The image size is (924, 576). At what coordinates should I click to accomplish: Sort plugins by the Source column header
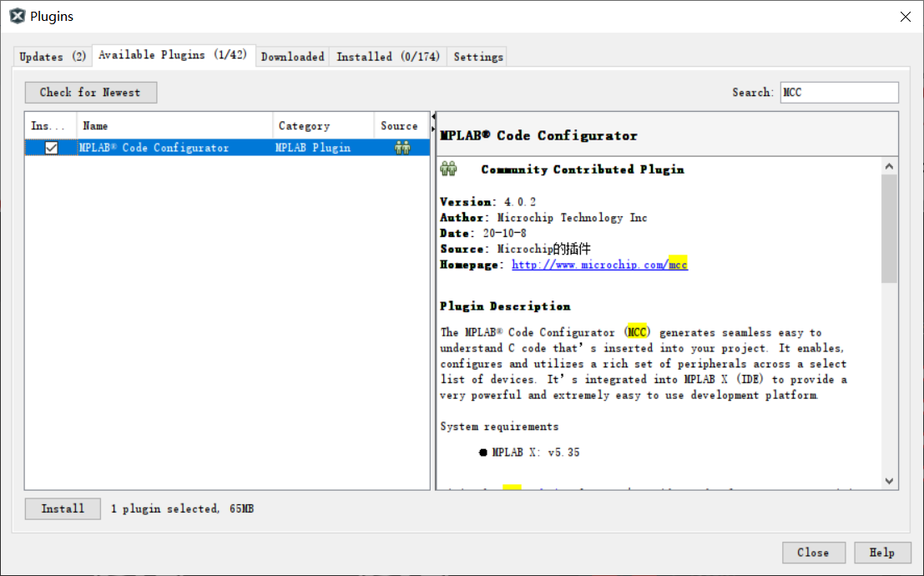coord(401,125)
